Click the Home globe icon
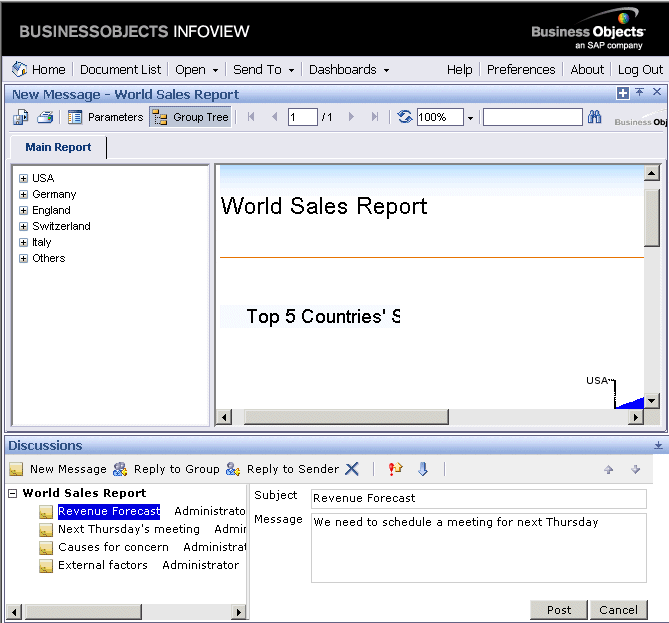Image resolution: width=669 pixels, height=623 pixels. pyautogui.click(x=19, y=69)
